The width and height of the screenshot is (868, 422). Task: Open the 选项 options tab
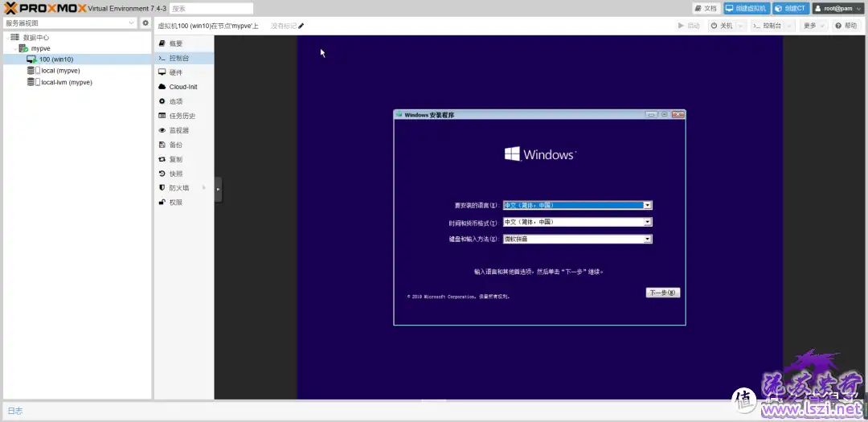click(184, 101)
